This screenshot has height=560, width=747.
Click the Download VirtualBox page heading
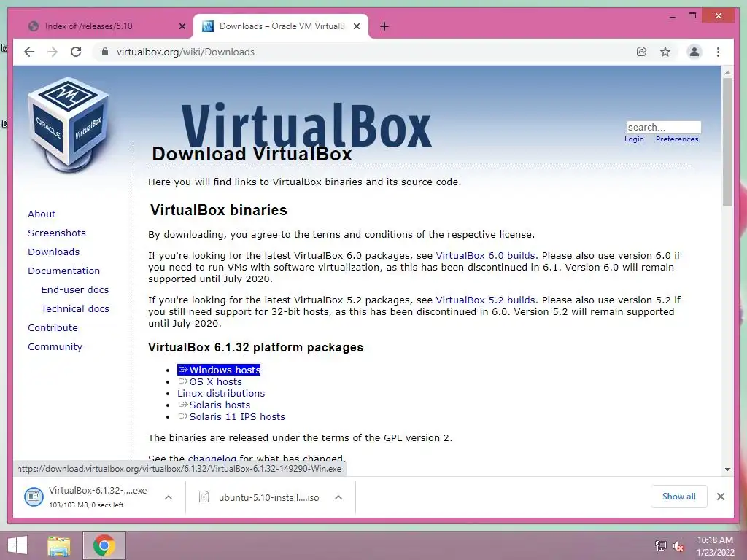pos(252,154)
